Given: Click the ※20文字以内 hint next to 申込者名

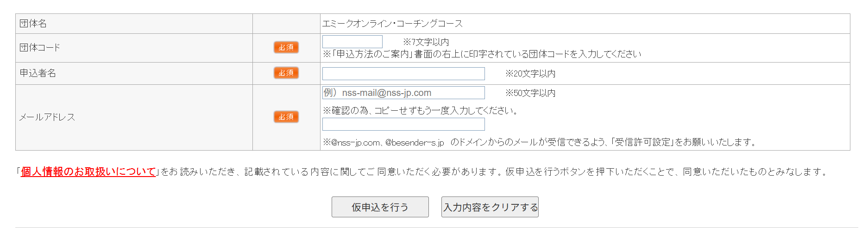Looking at the screenshot, I should tap(530, 74).
